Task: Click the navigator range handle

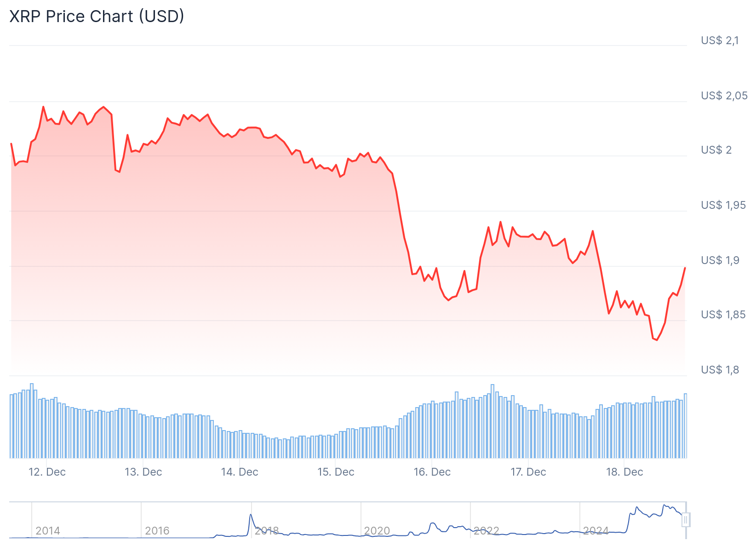Action: point(686,520)
